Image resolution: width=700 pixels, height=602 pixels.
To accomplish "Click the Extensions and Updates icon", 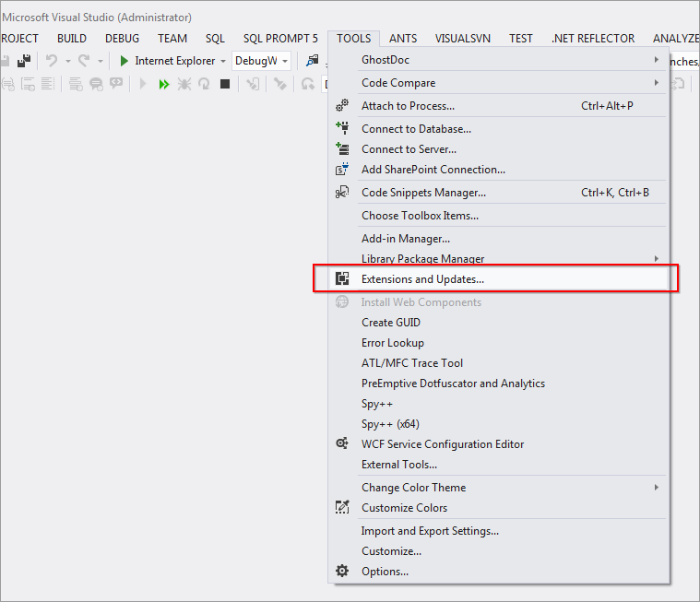I will click(x=342, y=279).
